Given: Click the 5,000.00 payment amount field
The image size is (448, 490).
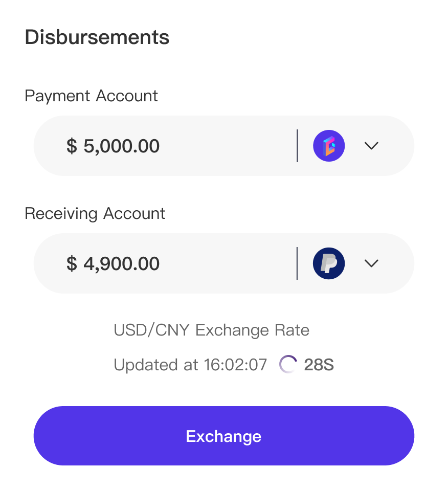Looking at the screenshot, I should tap(122, 146).
